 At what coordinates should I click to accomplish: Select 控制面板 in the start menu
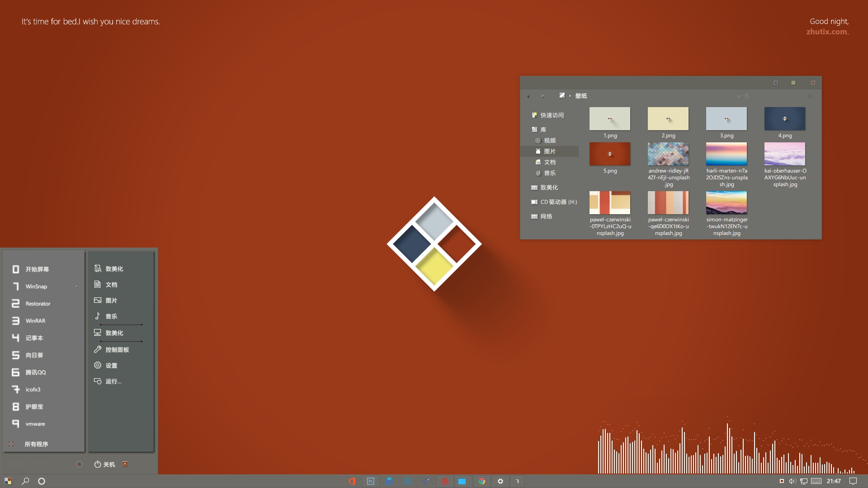pyautogui.click(x=117, y=350)
